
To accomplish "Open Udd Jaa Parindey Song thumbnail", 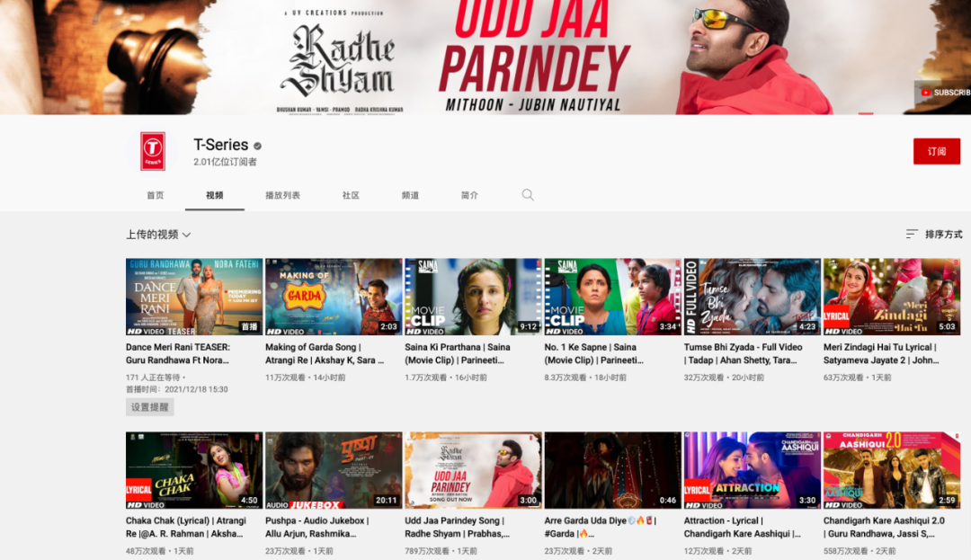I will tap(473, 470).
